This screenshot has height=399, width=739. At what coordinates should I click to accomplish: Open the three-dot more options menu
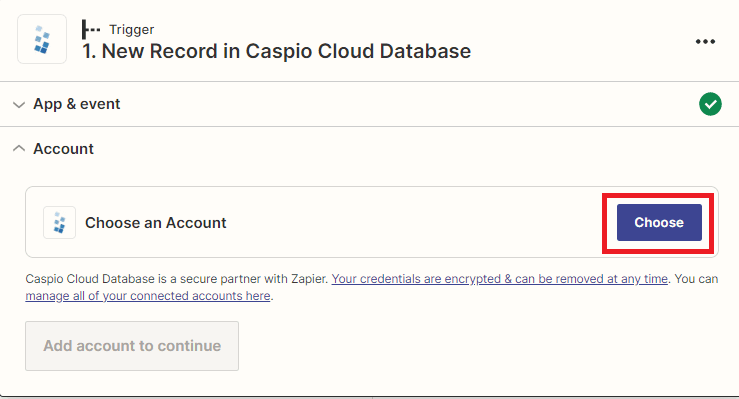pos(705,41)
